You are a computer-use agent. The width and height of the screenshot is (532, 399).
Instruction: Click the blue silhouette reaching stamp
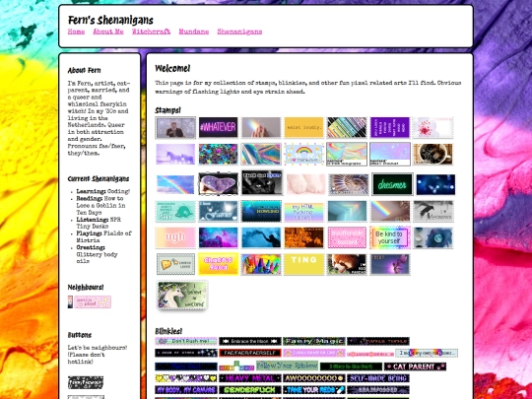[x=261, y=237]
